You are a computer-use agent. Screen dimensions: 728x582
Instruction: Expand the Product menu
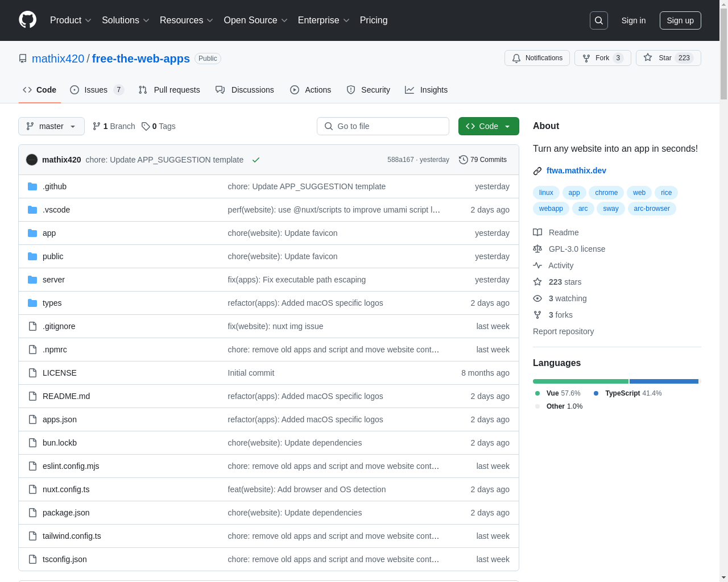(x=71, y=20)
